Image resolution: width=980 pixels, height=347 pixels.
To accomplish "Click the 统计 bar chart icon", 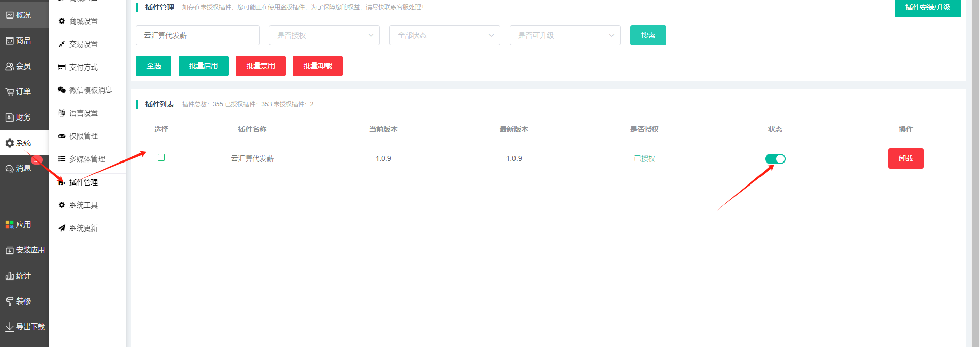I will 9,276.
